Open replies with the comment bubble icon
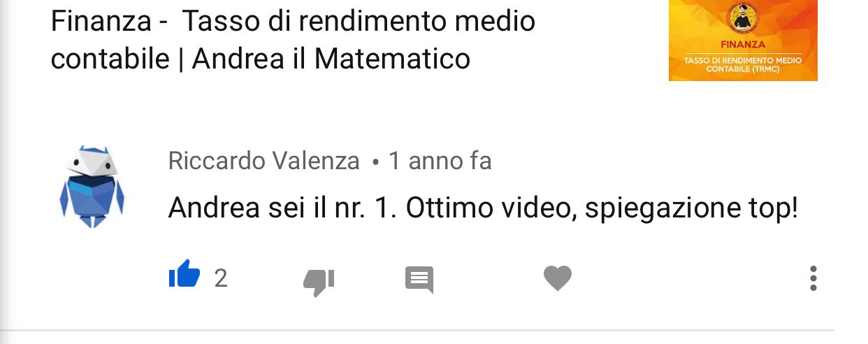 tap(419, 279)
